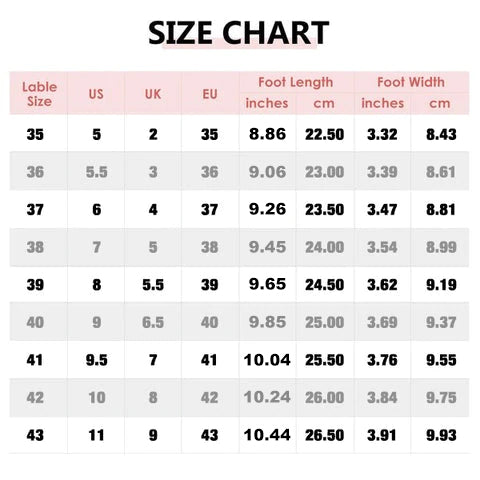Select US size 9.5 cell
This screenshot has width=480, height=480.
pyautogui.click(x=97, y=360)
